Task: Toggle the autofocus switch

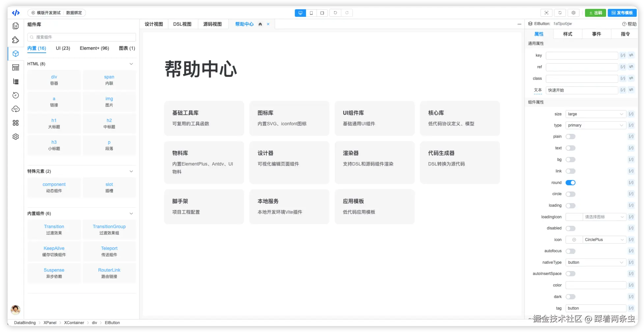Action: click(571, 251)
